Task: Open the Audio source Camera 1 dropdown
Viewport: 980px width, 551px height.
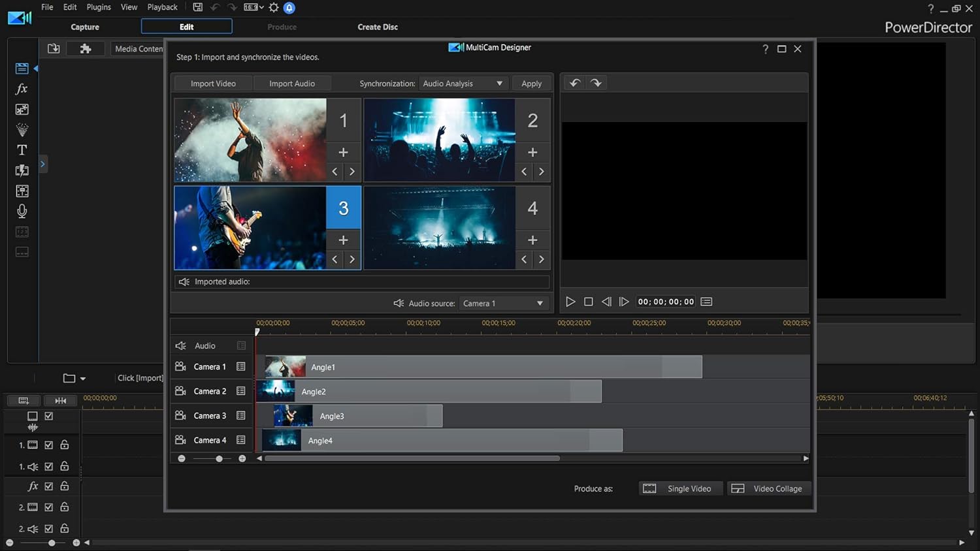Action: pyautogui.click(x=503, y=303)
